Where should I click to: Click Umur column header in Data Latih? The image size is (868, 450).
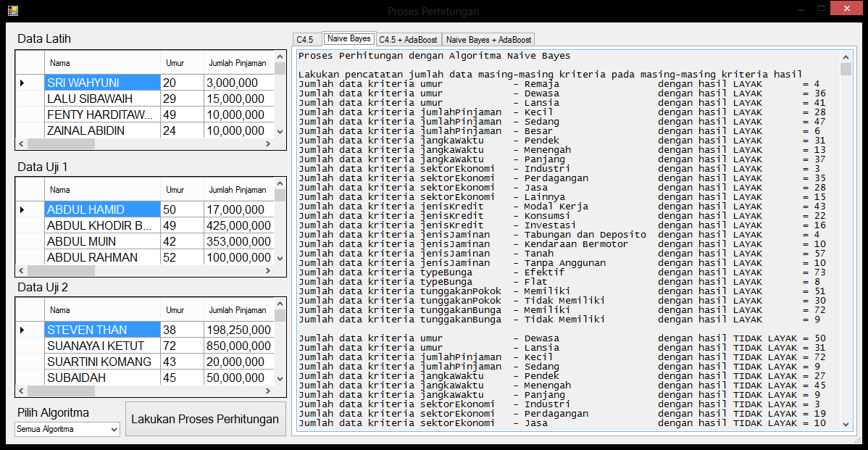(x=175, y=63)
